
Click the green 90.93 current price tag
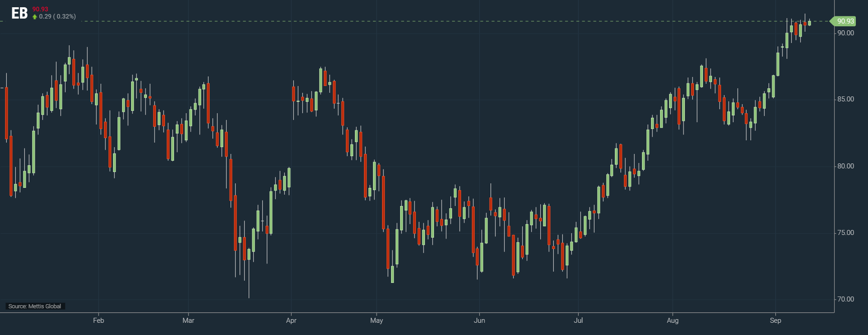click(844, 21)
